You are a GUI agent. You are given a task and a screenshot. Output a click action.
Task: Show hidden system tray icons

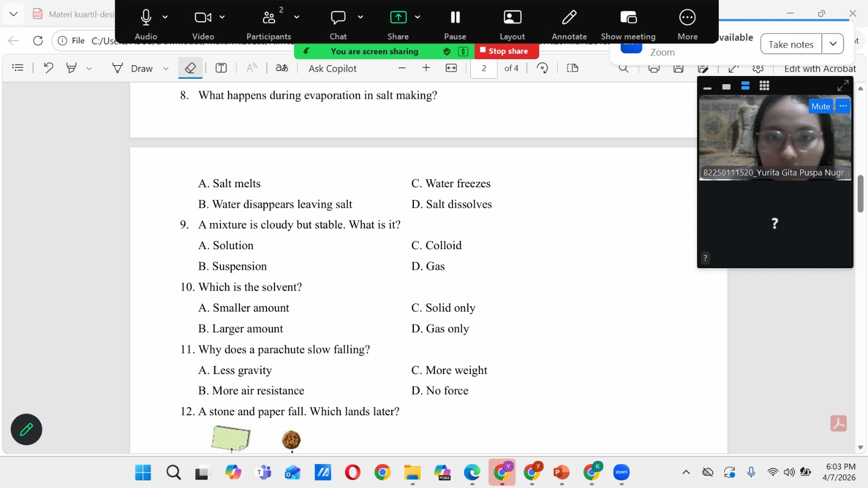686,472
